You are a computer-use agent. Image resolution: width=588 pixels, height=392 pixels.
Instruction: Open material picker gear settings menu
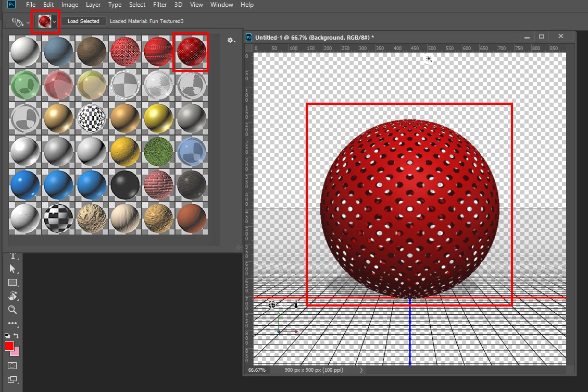coord(231,40)
